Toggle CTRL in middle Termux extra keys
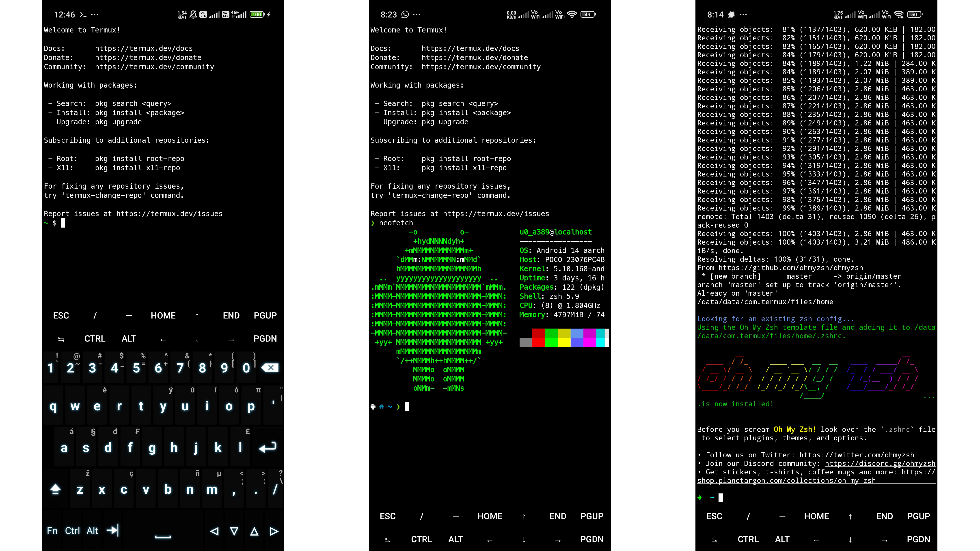 point(421,540)
